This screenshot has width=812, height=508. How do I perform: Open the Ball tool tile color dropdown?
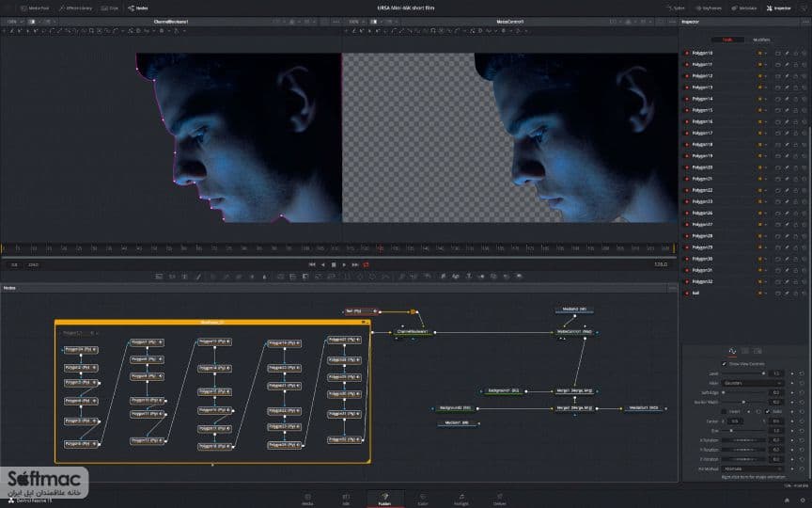coord(761,293)
